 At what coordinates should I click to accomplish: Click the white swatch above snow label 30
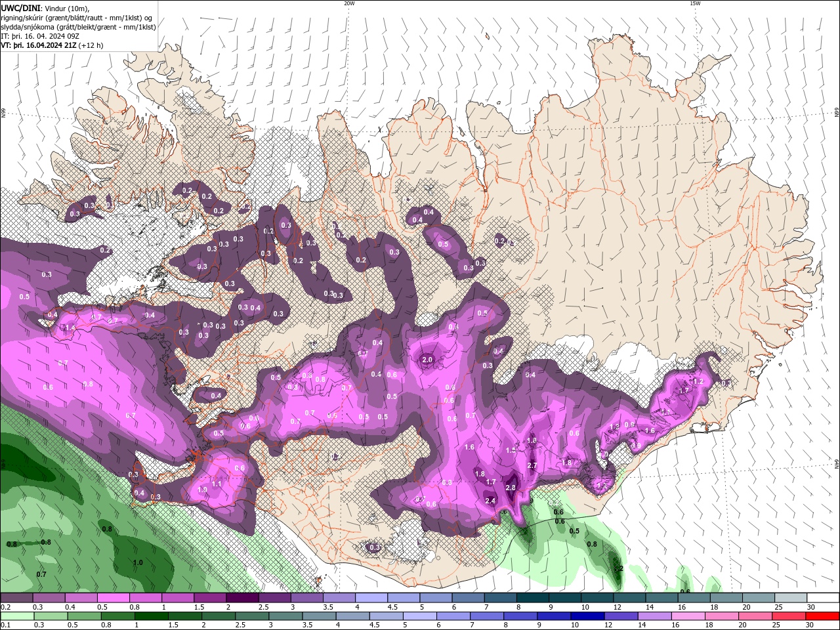(823, 598)
